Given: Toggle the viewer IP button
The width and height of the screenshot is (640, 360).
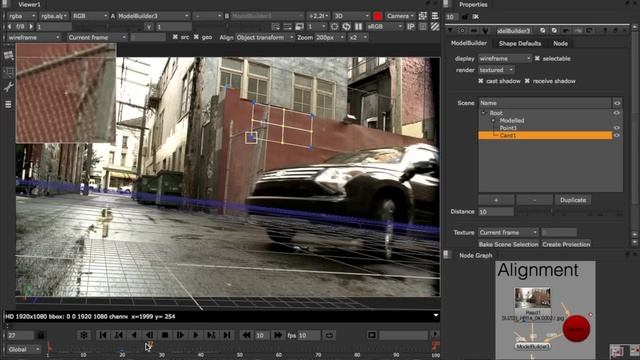Looking at the screenshot, I should pos(411,27).
